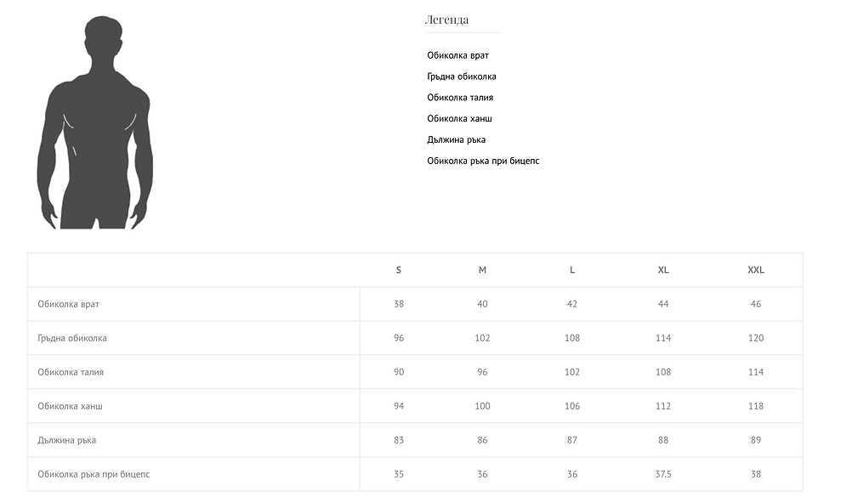The width and height of the screenshot is (841, 504).
Task: Click the 37.5 bicep value for XL
Action: click(x=663, y=474)
